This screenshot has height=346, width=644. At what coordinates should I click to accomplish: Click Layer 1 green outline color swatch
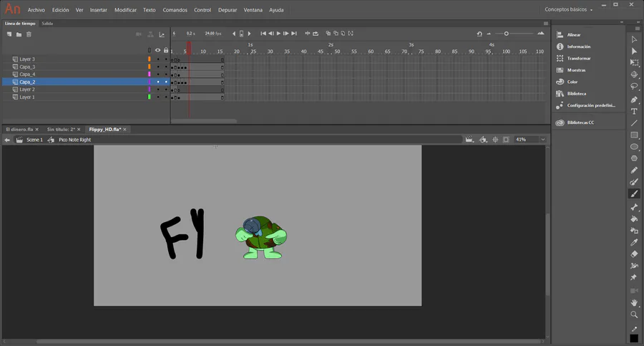pos(150,97)
